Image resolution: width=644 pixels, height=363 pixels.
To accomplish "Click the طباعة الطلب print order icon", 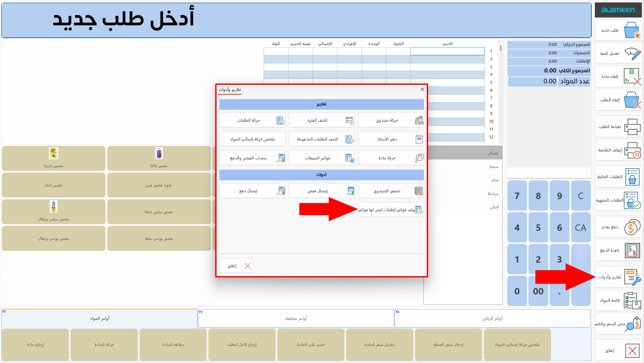I will pos(632,127).
